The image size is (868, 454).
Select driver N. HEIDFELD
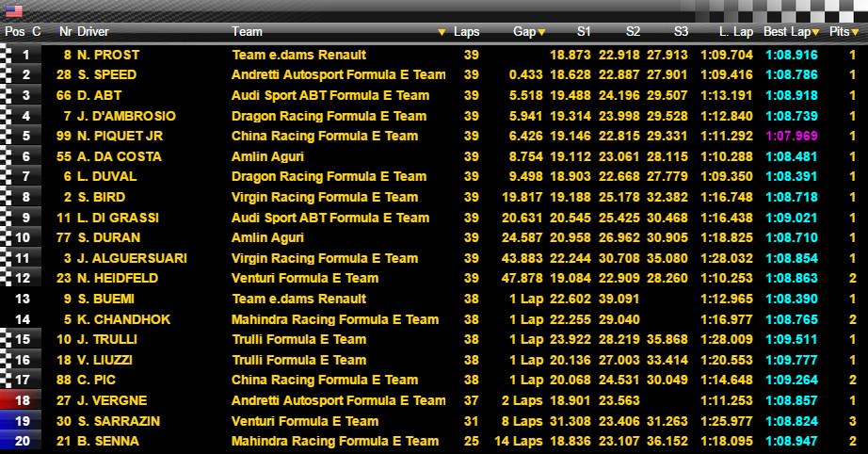[x=118, y=278]
